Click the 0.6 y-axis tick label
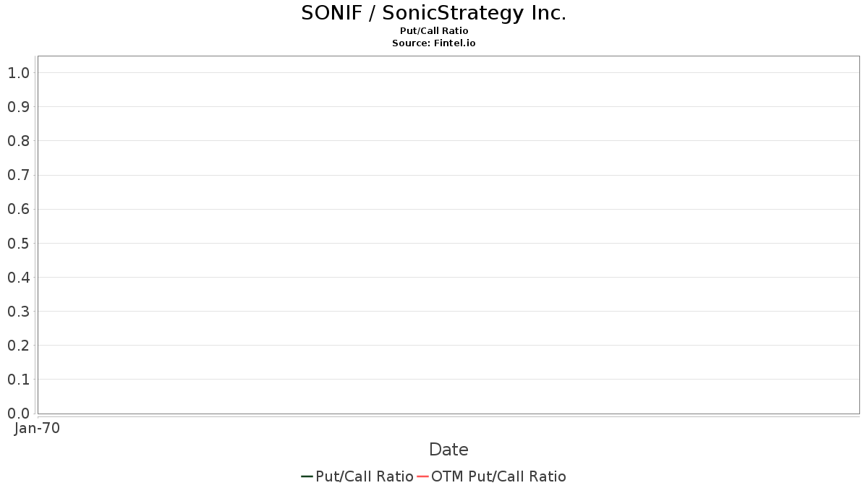 (18, 209)
